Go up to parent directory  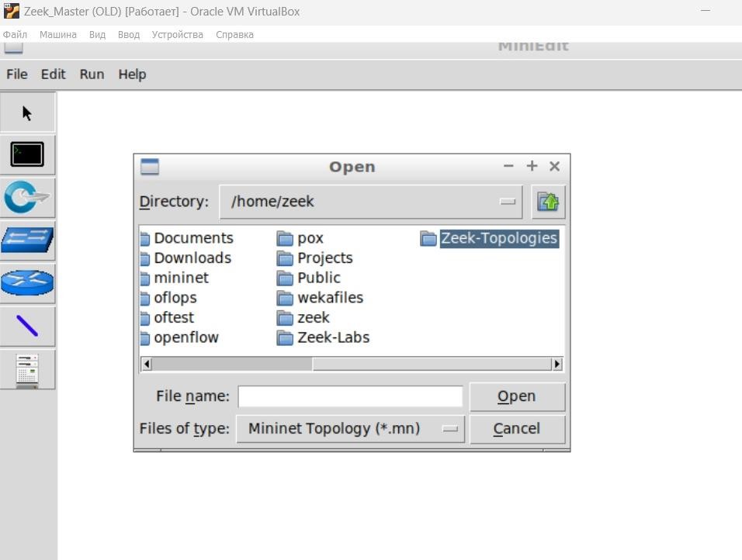pyautogui.click(x=548, y=202)
